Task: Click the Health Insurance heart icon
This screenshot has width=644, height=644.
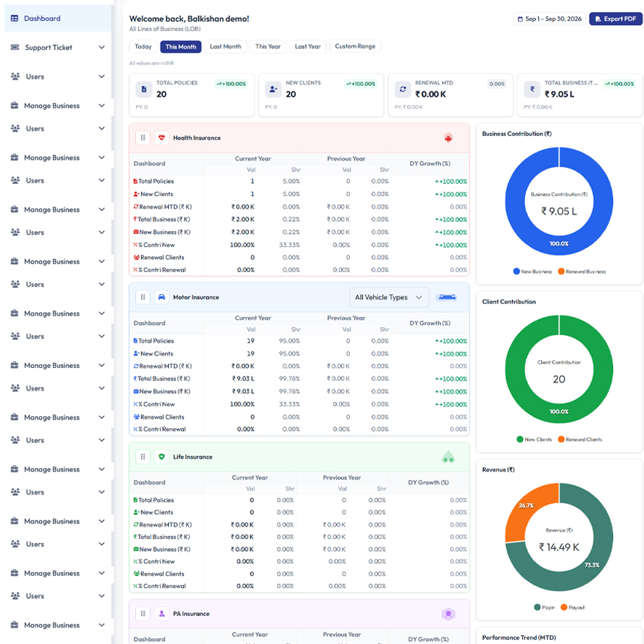Action: pyautogui.click(x=162, y=138)
